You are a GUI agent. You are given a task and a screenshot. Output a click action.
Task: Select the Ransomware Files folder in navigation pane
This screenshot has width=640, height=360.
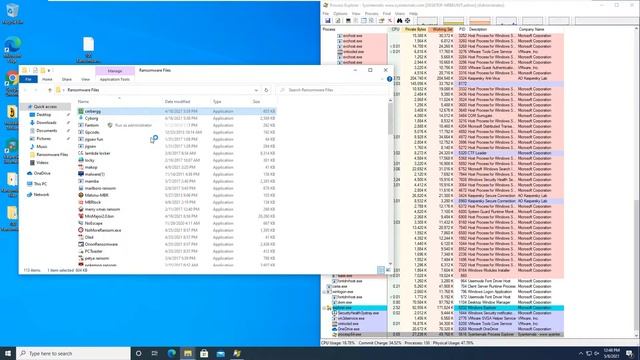point(52,155)
